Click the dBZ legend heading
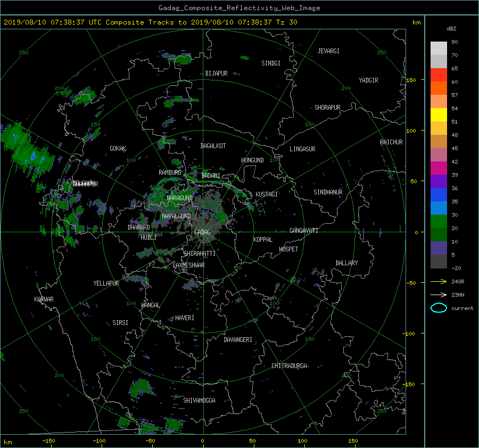Screen dimensions: 479x448 click(x=451, y=28)
